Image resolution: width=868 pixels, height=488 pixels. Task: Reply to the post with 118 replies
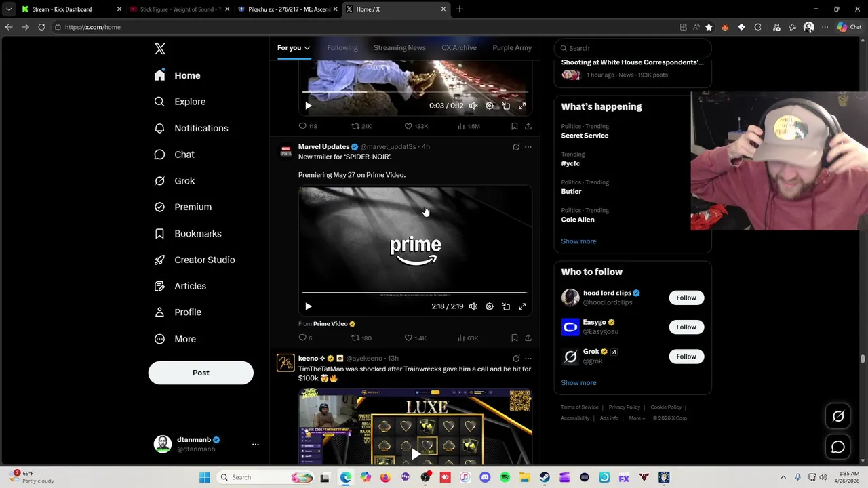pos(308,126)
